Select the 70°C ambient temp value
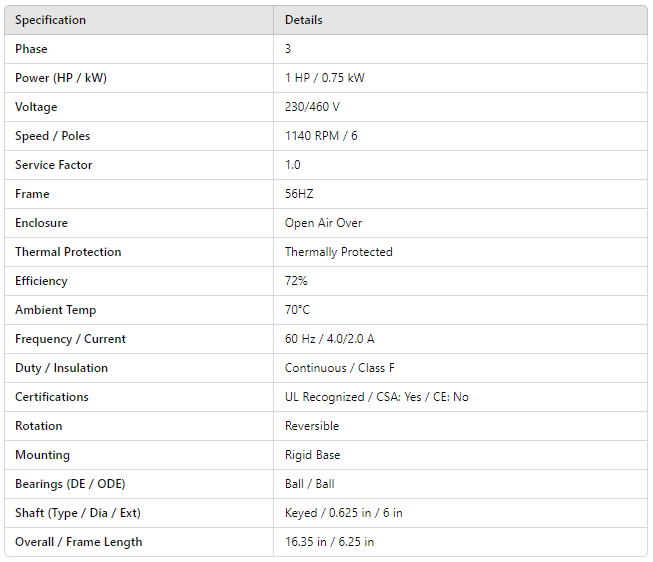Image resolution: width=653 pixels, height=562 pixels. pos(298,310)
